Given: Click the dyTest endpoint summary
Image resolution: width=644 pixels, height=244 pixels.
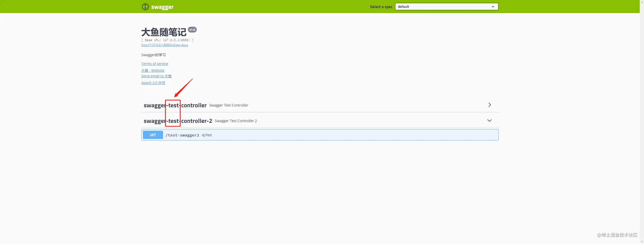Looking at the screenshot, I should 207,135.
